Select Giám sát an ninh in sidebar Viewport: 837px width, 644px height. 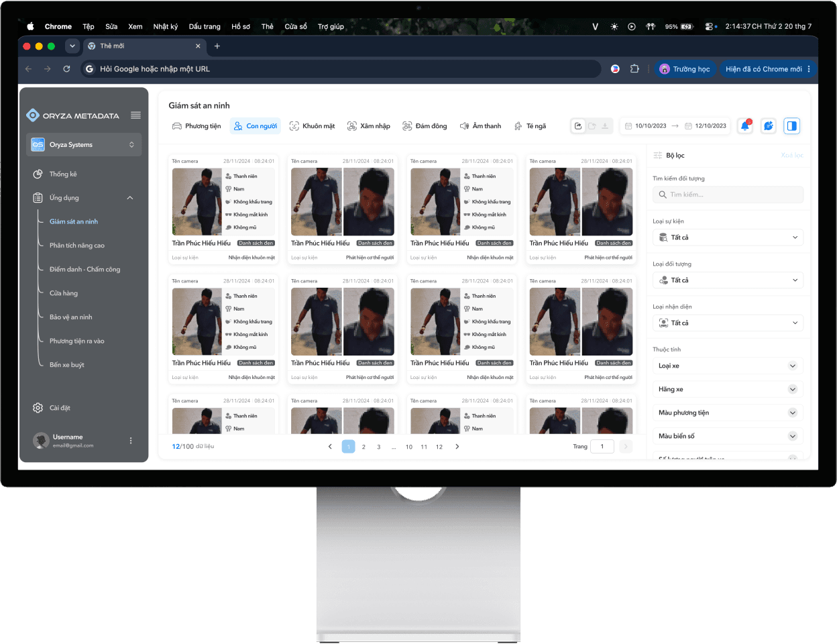[x=74, y=221]
